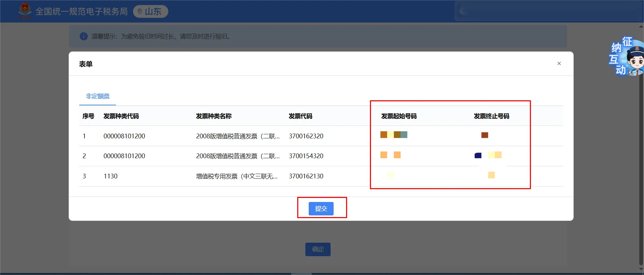This screenshot has height=275, width=644.
Task: Select the 发票种类代码 column header
Action: (x=121, y=116)
